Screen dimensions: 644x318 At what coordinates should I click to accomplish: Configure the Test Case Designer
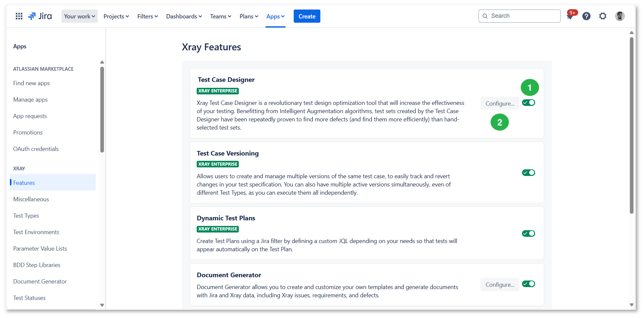[500, 103]
